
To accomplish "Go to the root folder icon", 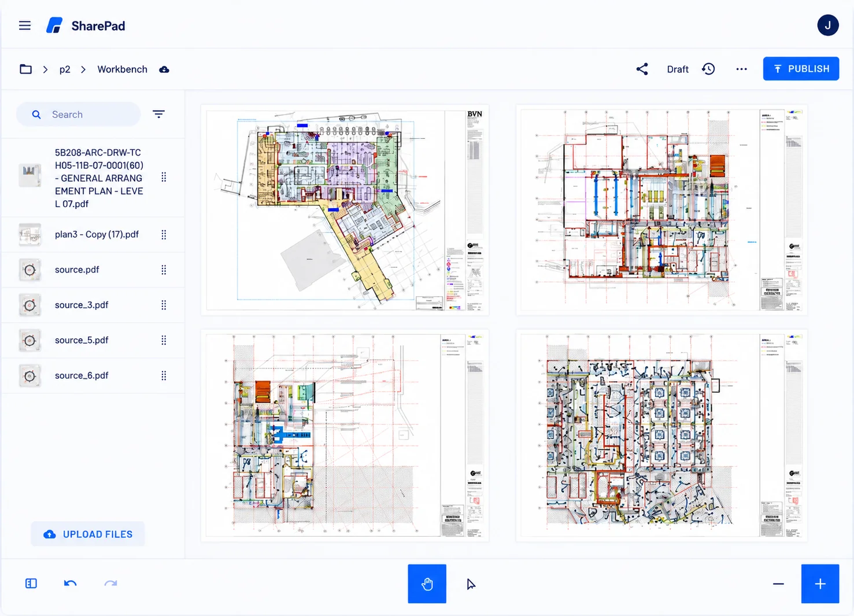I will pyautogui.click(x=25, y=69).
